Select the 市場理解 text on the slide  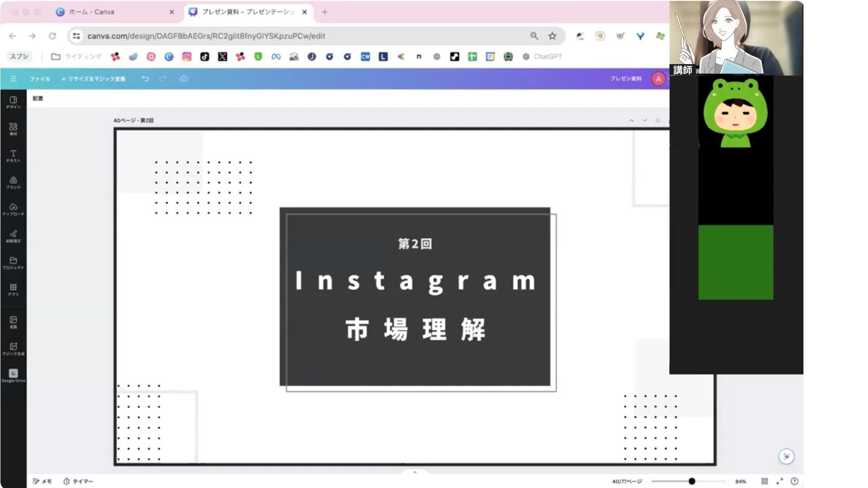pyautogui.click(x=416, y=329)
